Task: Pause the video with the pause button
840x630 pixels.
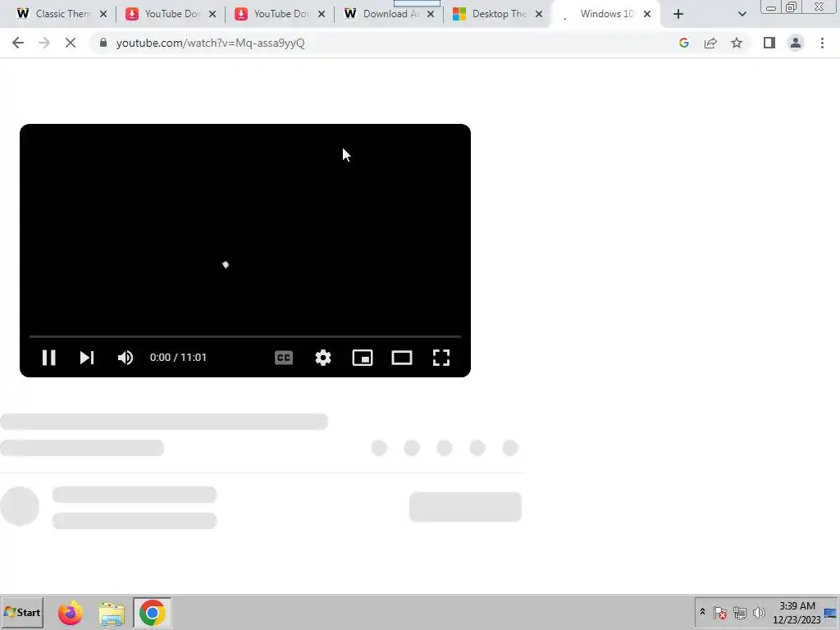Action: click(x=48, y=358)
